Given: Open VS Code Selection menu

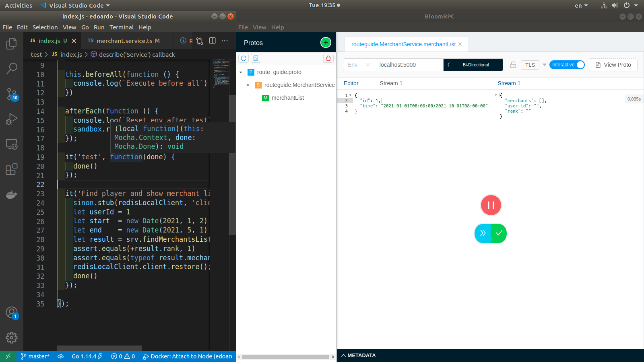Looking at the screenshot, I should point(45,27).
